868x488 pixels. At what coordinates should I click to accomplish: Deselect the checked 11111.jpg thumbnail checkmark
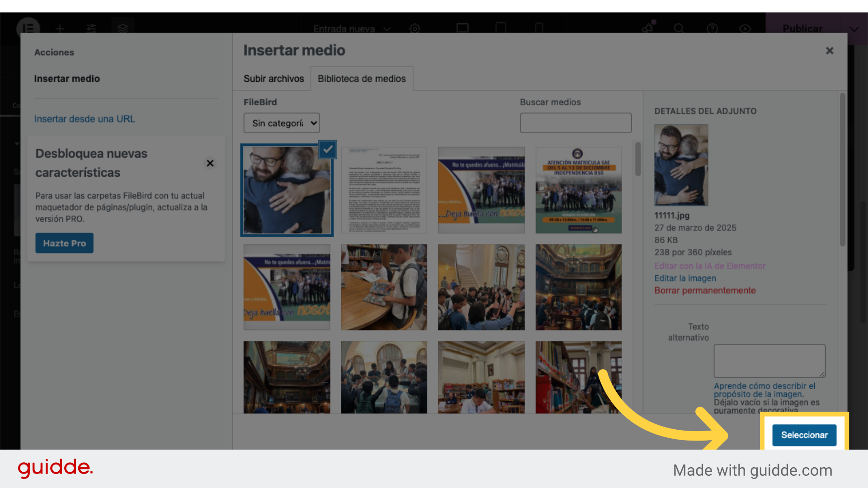click(x=328, y=149)
